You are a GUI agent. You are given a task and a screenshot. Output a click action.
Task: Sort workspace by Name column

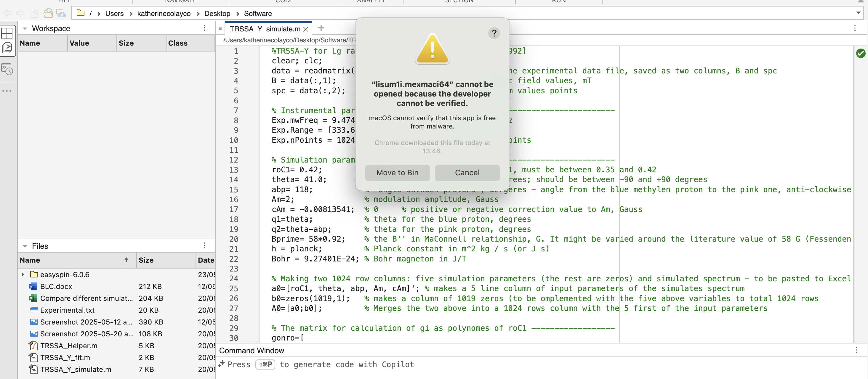coord(42,43)
